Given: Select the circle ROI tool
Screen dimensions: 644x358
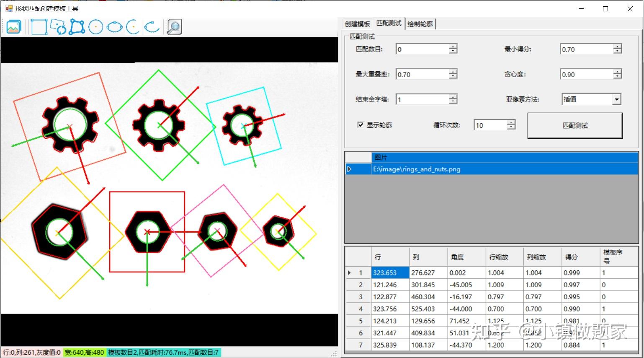Looking at the screenshot, I should click(95, 26).
